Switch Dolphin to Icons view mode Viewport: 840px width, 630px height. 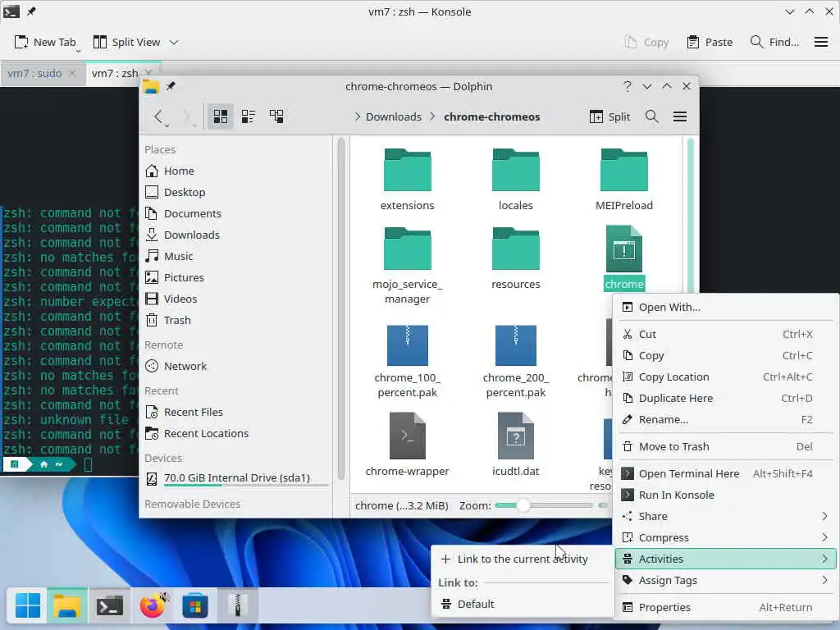coord(220,116)
